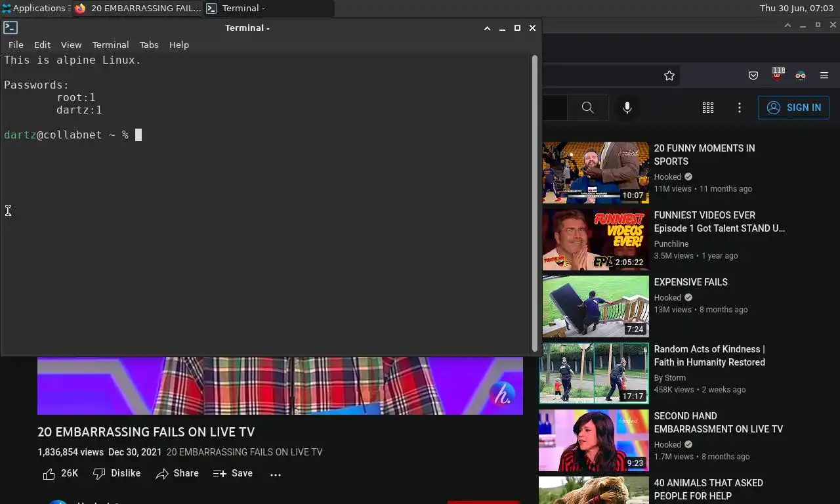The width and height of the screenshot is (840, 504).
Task: Open the terminal window icon menu
Action: coord(10,28)
